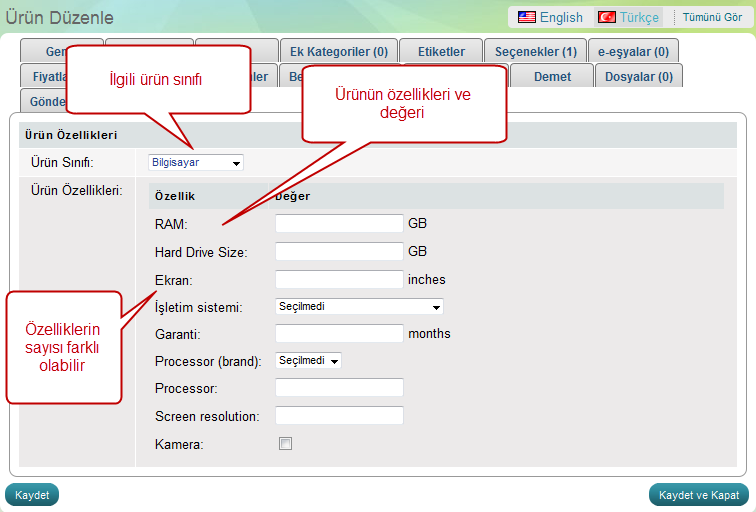The image size is (756, 512).
Task: Switch to the Demet tab
Action: [552, 76]
